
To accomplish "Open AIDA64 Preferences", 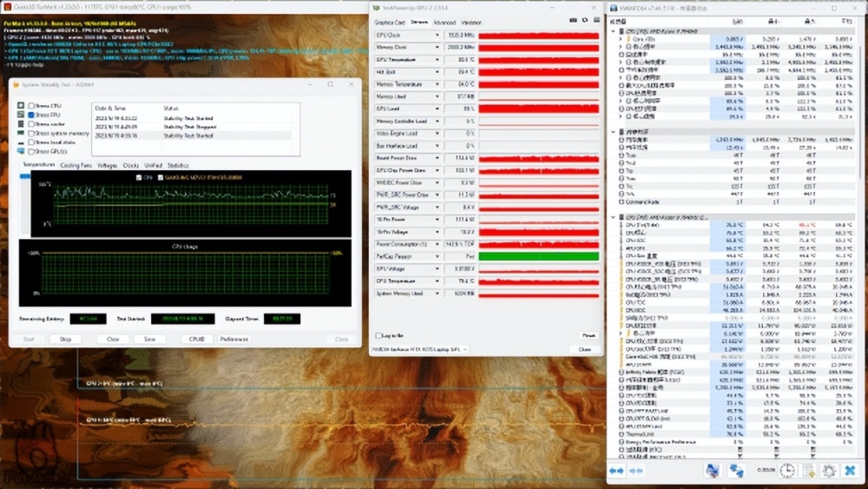I will (x=234, y=339).
